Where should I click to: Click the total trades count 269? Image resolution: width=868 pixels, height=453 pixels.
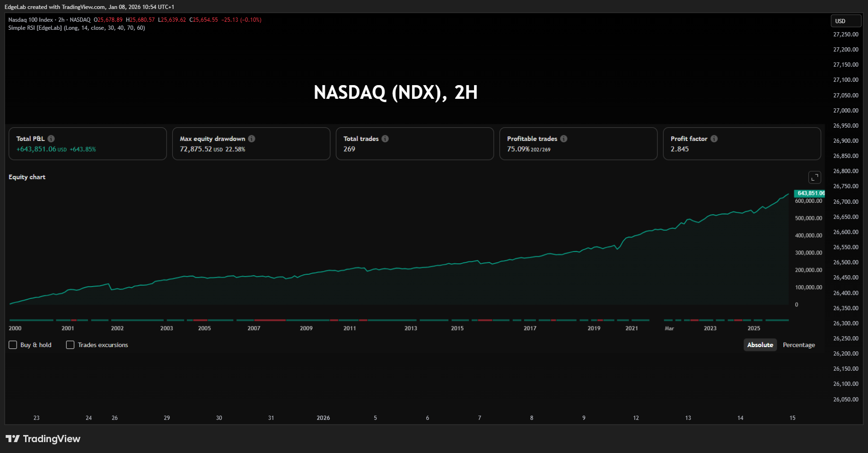[x=349, y=149]
